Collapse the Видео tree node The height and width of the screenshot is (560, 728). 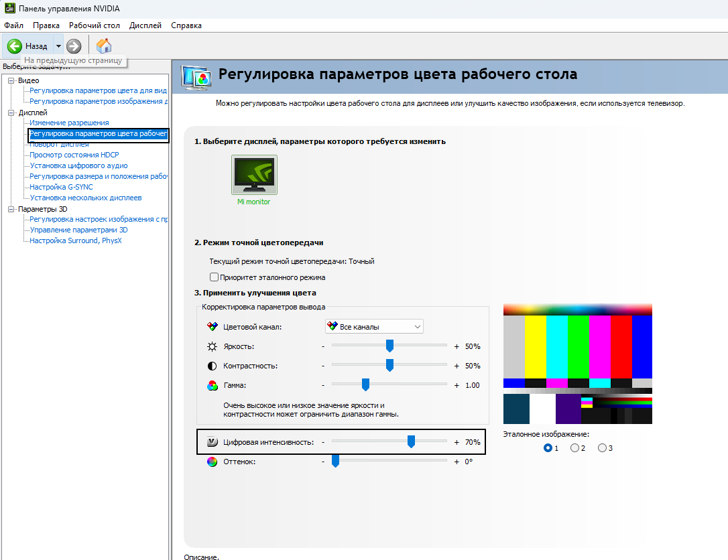coord(11,81)
